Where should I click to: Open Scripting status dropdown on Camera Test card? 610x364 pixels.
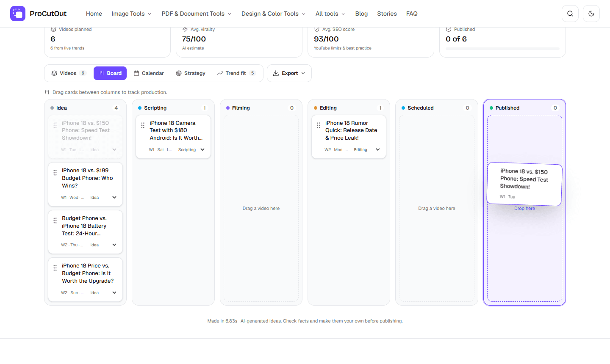point(191,150)
